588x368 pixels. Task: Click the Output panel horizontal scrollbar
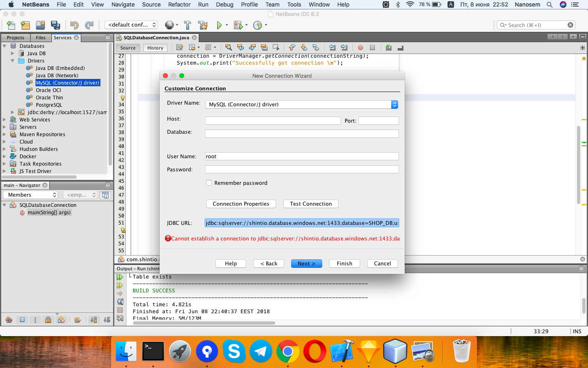[x=204, y=323]
